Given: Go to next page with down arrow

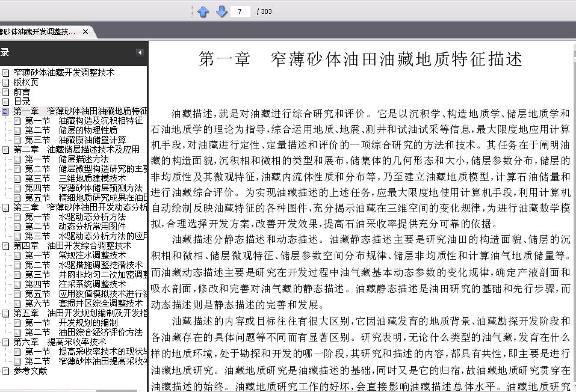Looking at the screenshot, I should 221,12.
